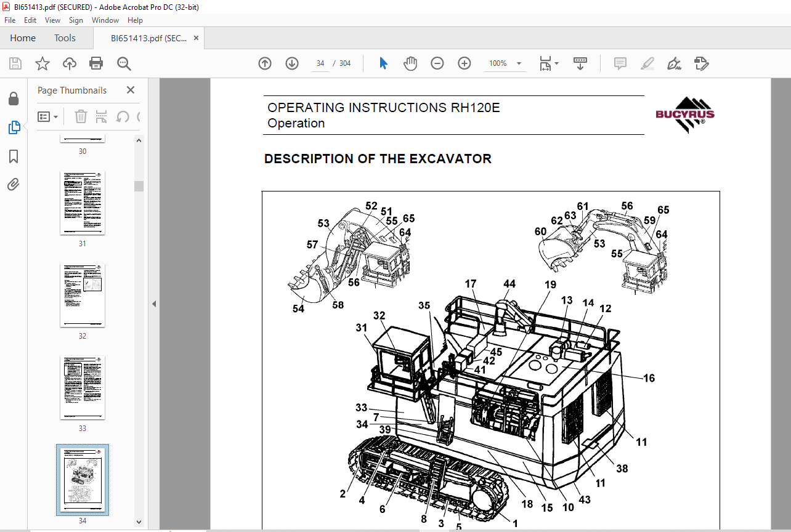791x532 pixels.
Task: Go to next page arrow
Action: 292,63
